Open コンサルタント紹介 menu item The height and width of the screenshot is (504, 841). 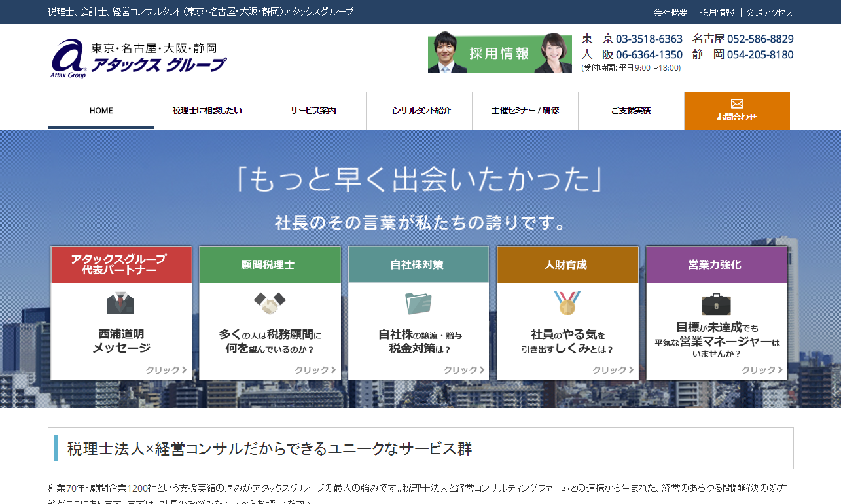420,111
